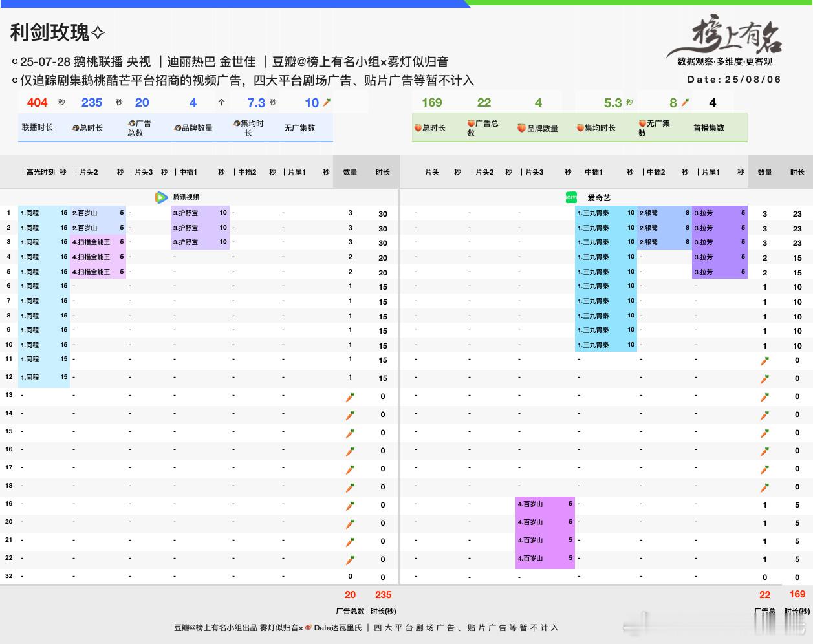
Task: Click the blue 235 total duration value
Action: pyautogui.click(x=92, y=102)
